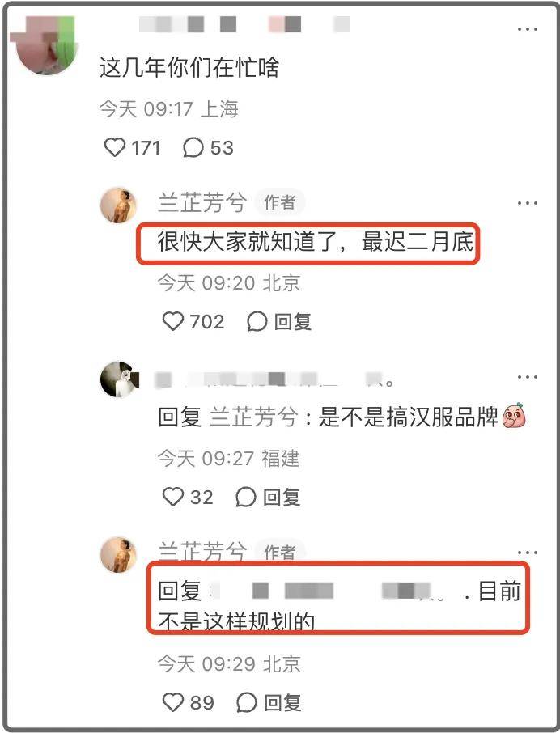The height and width of the screenshot is (733, 560).
Task: Like the author's reply with 702 likes
Action: (x=173, y=322)
